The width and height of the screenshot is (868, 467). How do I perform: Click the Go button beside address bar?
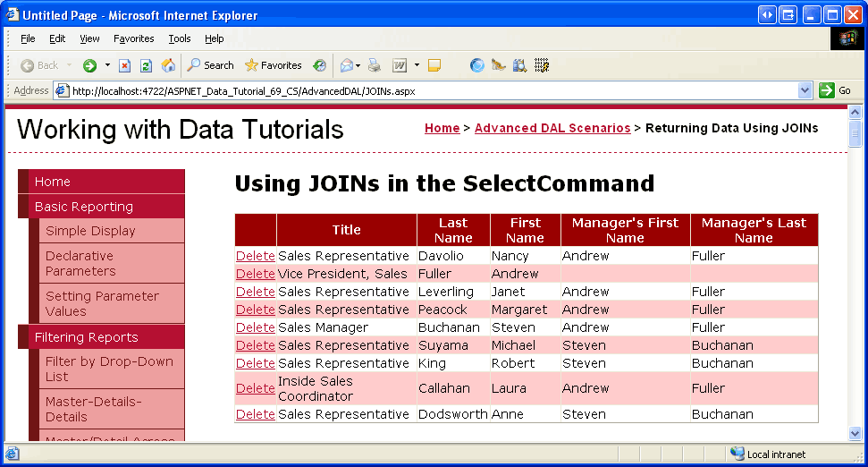pyautogui.click(x=835, y=90)
